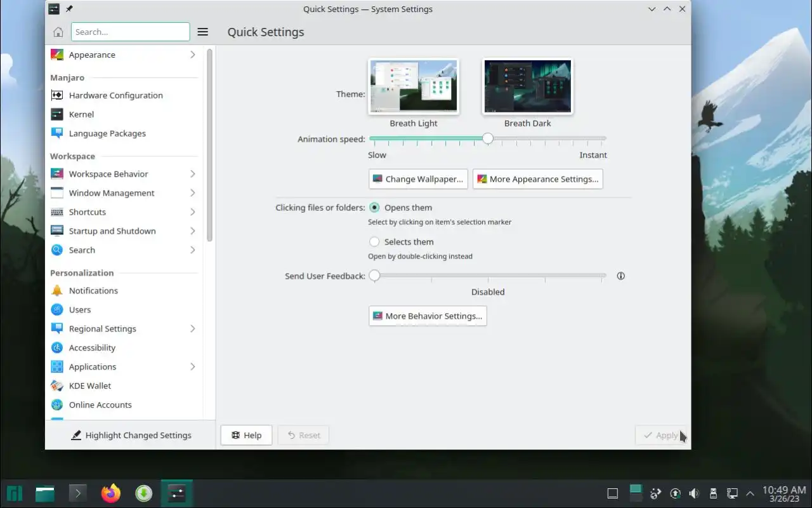Open Search settings magnifier icon
Screen dimensions: 812x508
(x=57, y=250)
